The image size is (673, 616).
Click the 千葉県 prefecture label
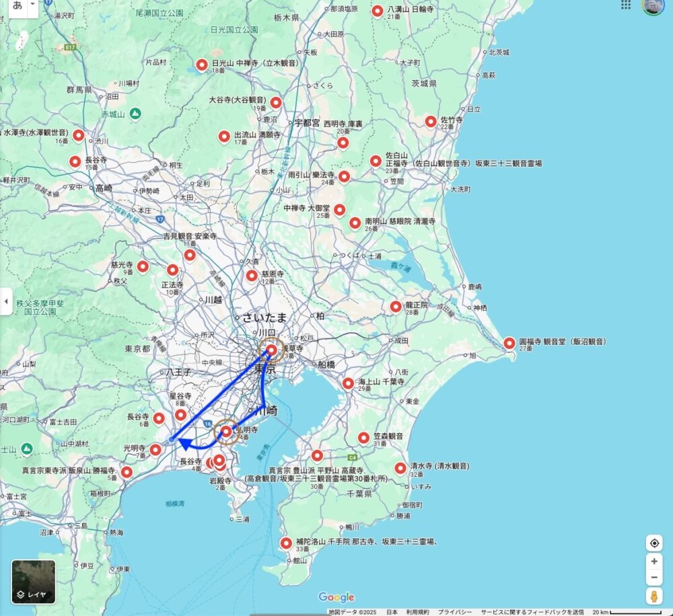point(359,494)
